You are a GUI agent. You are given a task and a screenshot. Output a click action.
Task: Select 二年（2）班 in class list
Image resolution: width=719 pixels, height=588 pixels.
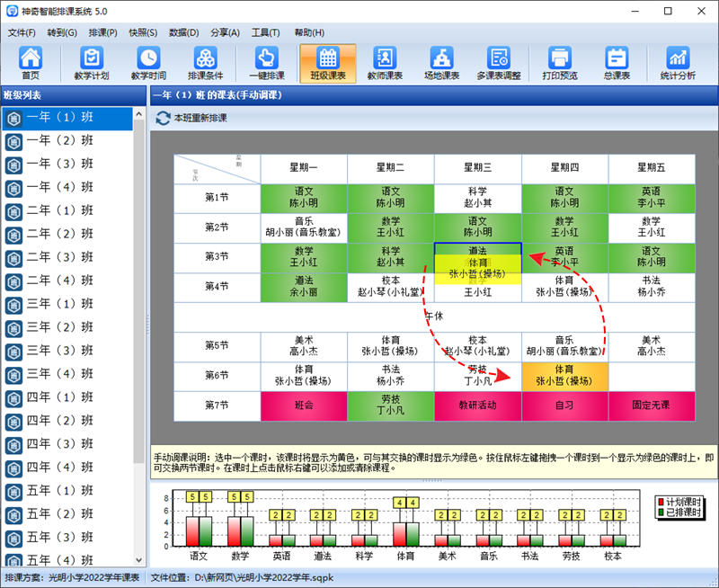pos(67,235)
